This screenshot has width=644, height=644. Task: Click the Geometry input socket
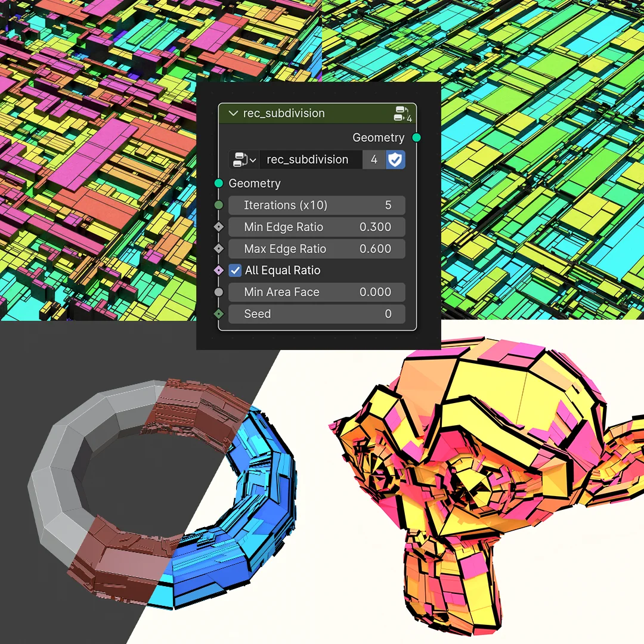pos(219,183)
